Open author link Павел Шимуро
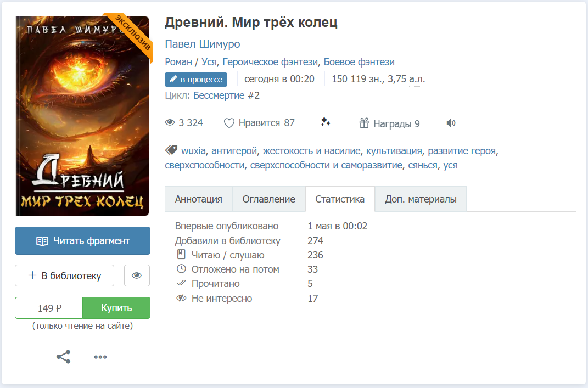This screenshot has width=588, height=388. tap(203, 44)
